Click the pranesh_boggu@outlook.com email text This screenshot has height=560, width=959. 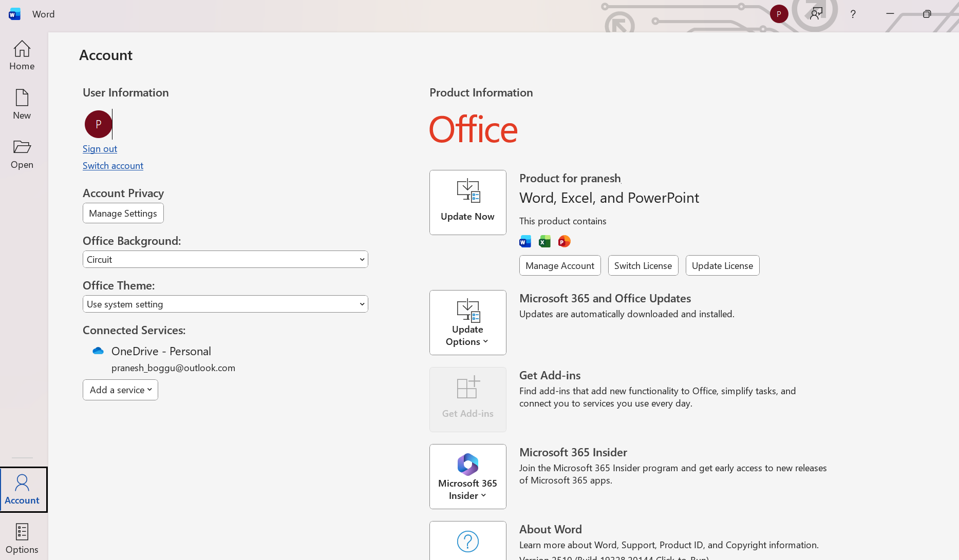click(x=173, y=368)
